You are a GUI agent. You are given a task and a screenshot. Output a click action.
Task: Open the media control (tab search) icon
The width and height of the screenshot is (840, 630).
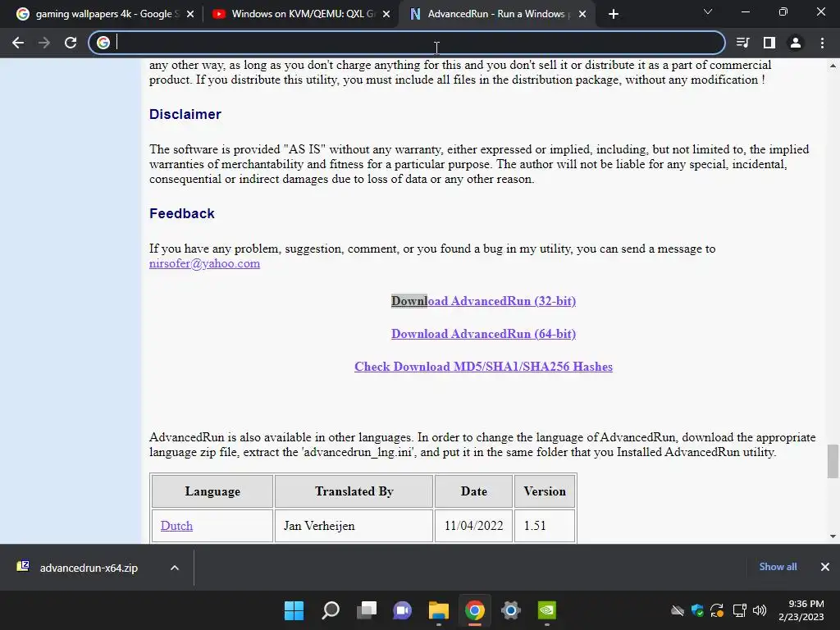742,43
